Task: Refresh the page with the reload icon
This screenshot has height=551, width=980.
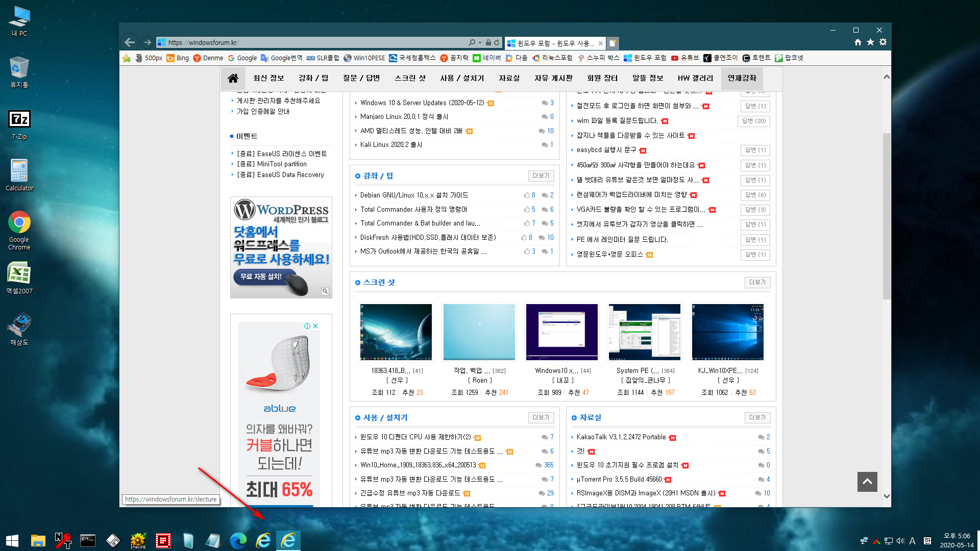Action: coord(497,42)
